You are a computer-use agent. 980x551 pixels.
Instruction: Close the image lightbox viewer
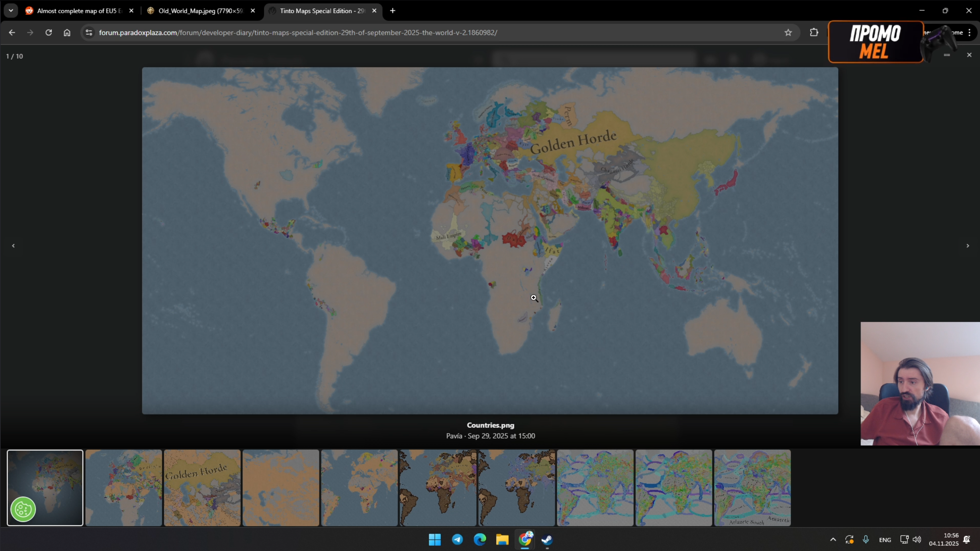coord(969,55)
